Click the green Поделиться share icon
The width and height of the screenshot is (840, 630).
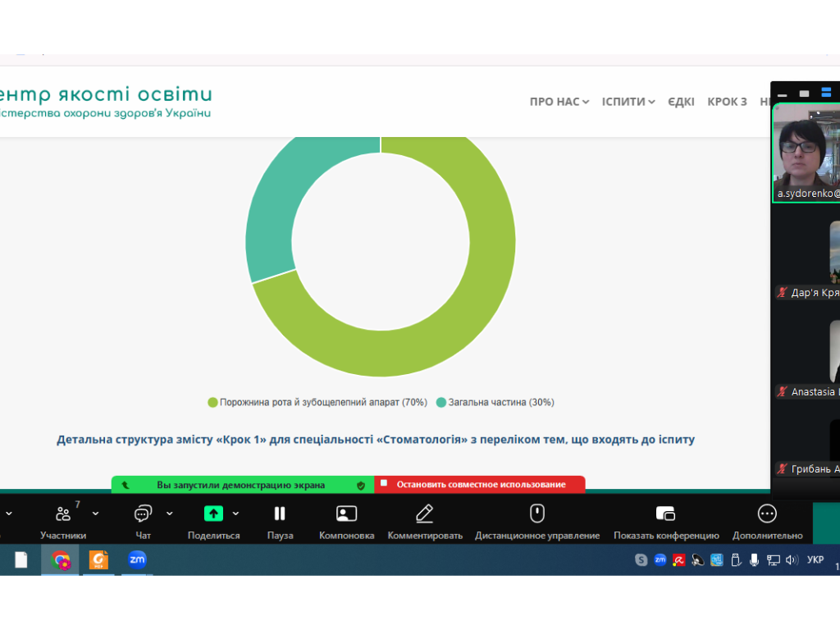pos(213,514)
